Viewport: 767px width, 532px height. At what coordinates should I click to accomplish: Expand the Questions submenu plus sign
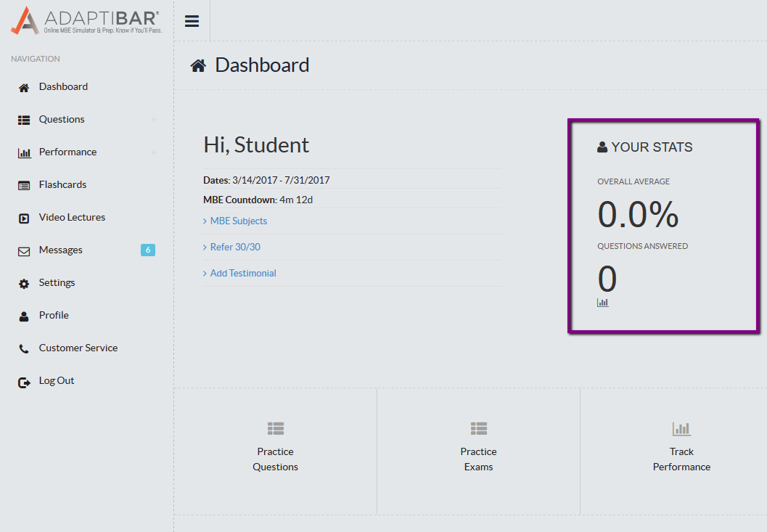coord(153,120)
